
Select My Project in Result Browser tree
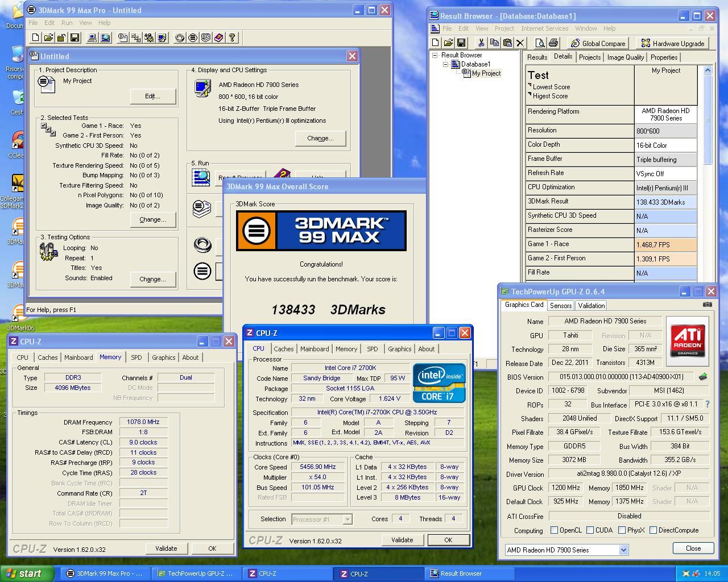(x=486, y=73)
